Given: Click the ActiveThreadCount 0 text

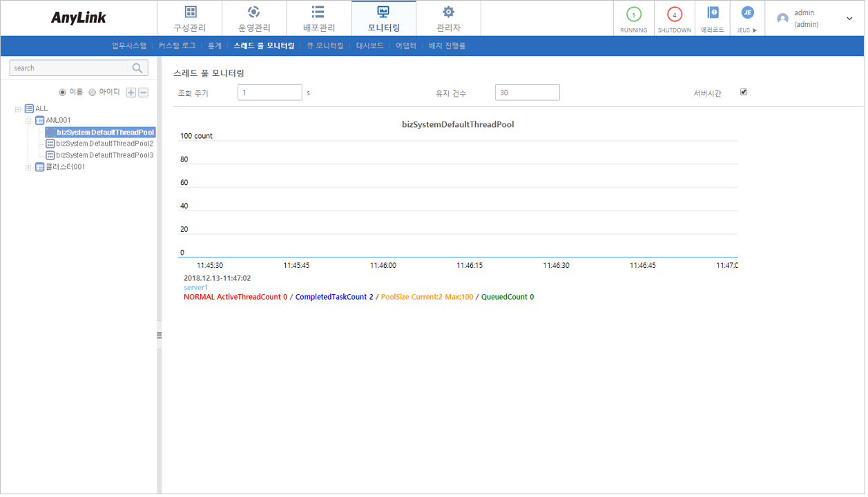Looking at the screenshot, I should click(x=252, y=297).
